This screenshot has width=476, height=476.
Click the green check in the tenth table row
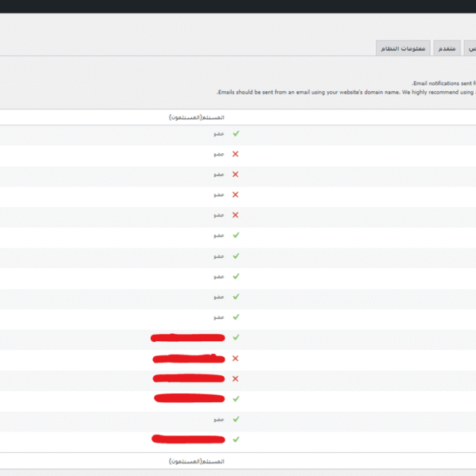point(236,317)
